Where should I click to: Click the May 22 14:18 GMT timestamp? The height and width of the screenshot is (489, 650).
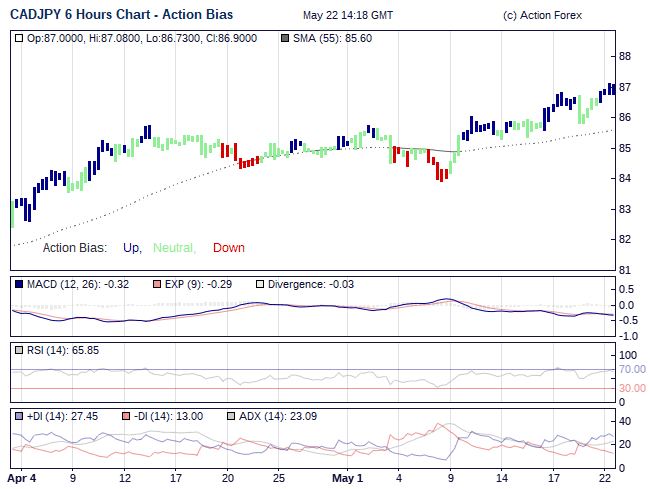click(348, 16)
